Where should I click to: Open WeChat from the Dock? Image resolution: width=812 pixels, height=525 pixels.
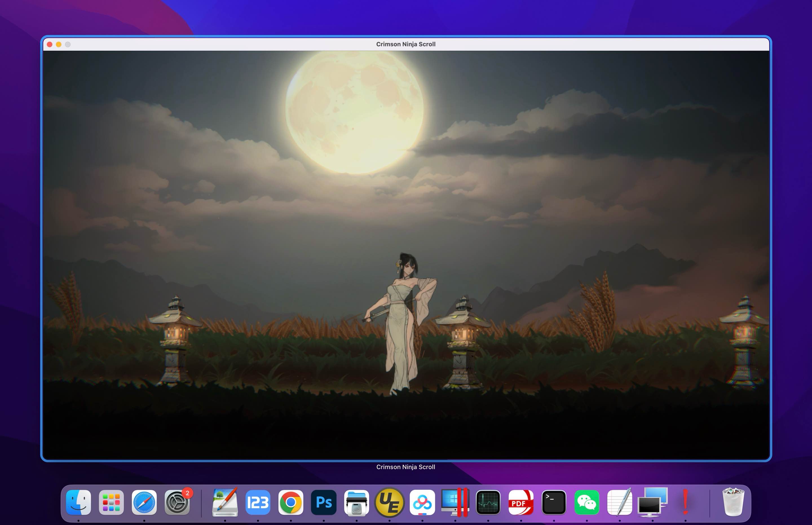coord(587,502)
